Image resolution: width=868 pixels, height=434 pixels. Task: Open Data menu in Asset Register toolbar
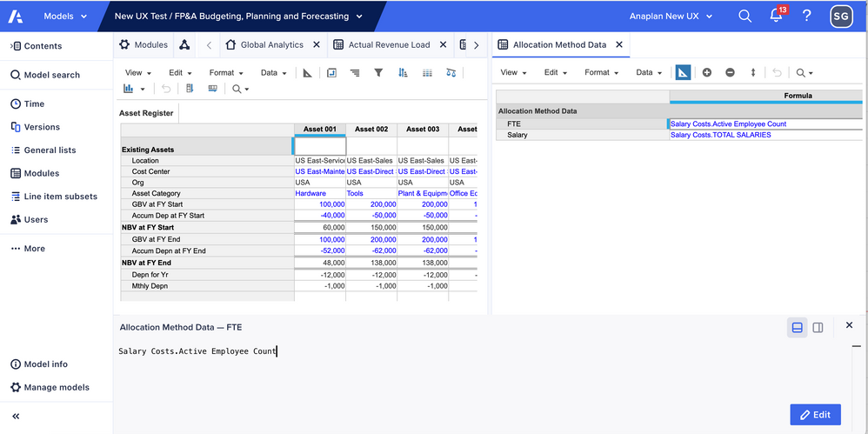coord(273,72)
